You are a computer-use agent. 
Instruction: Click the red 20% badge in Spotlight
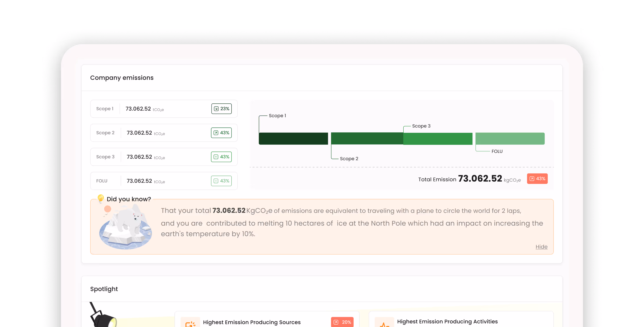point(342,322)
